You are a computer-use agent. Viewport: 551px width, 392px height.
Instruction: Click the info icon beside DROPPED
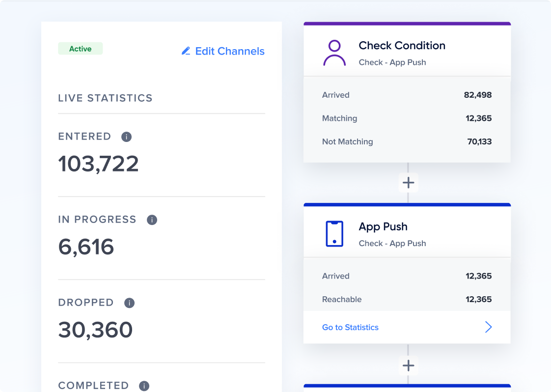tap(129, 303)
